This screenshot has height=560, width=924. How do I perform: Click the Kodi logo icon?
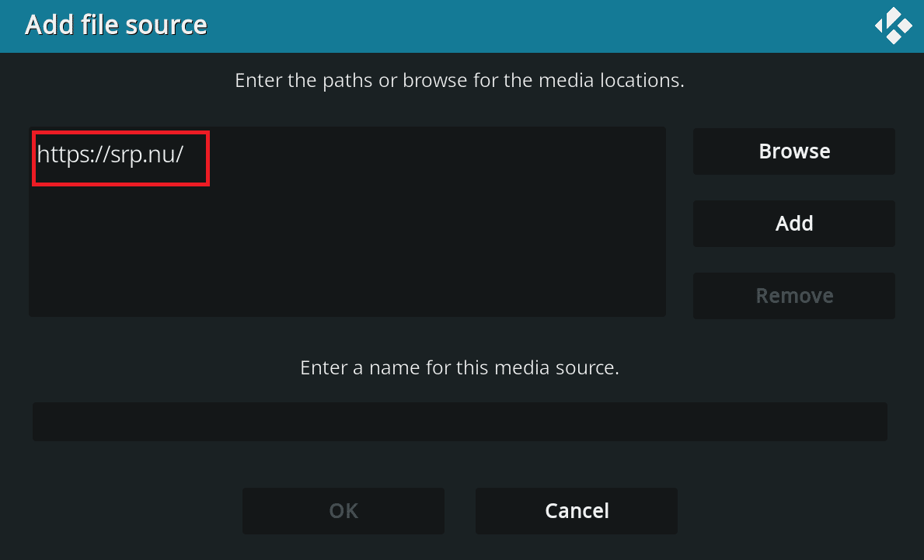click(893, 26)
